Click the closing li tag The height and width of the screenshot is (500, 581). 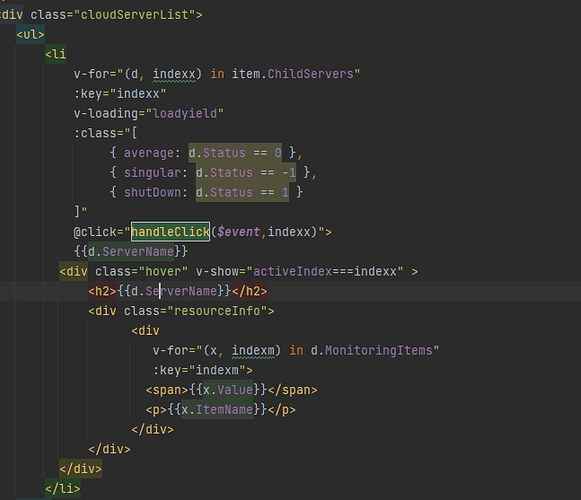(x=63, y=489)
